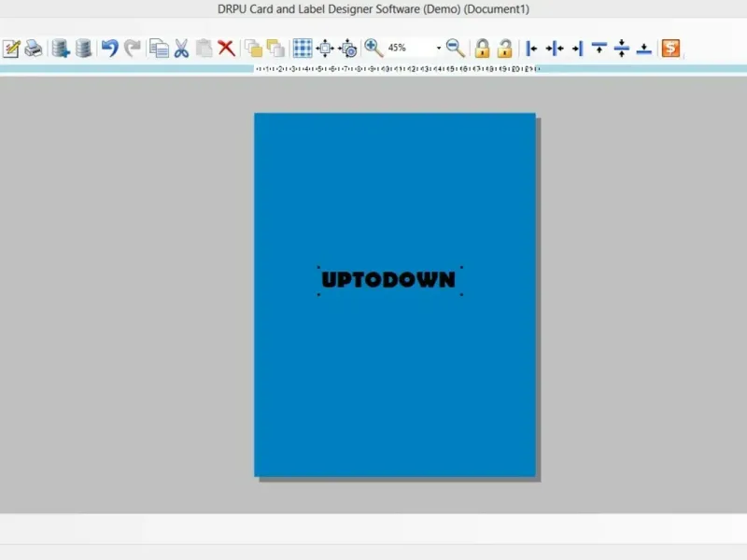Viewport: 747px width, 560px height.
Task: Align object to horizontal center
Action: click(x=555, y=49)
